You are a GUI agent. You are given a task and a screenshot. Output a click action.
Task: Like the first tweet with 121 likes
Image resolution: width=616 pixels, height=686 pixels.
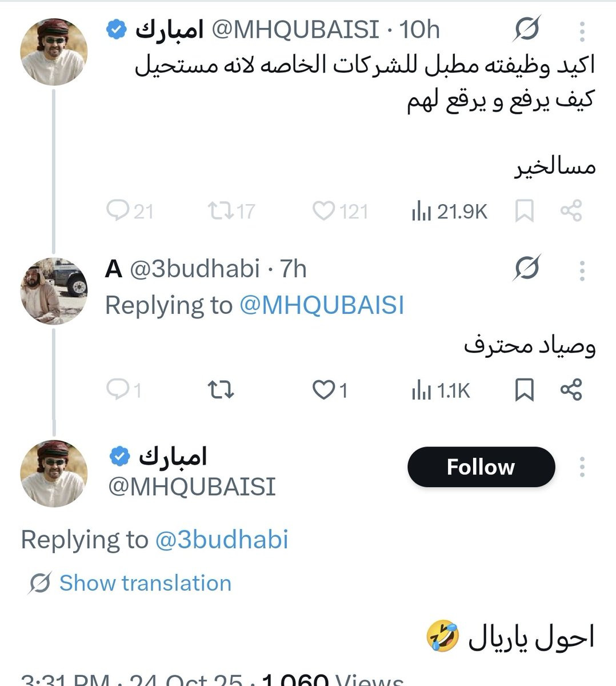[x=340, y=212]
